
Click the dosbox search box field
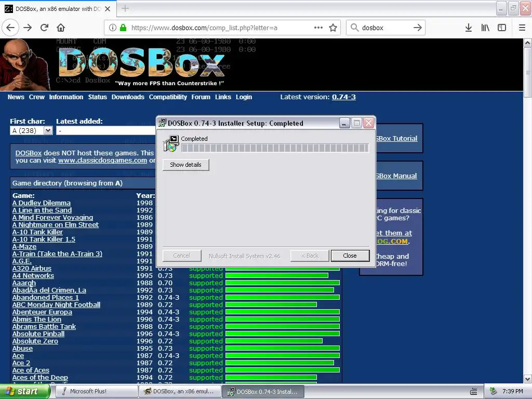tap(385, 28)
